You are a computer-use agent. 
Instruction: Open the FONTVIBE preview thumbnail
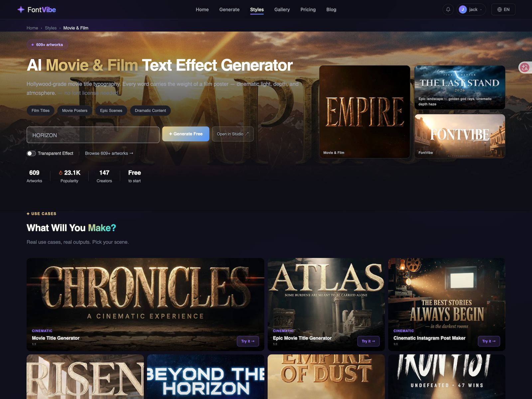pos(460,136)
